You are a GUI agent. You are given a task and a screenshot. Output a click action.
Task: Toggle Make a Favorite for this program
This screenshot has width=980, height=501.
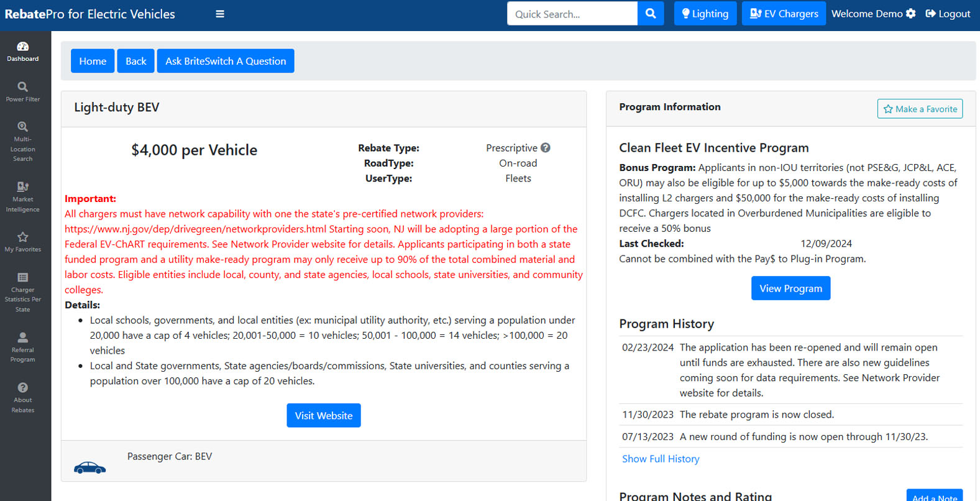[920, 109]
